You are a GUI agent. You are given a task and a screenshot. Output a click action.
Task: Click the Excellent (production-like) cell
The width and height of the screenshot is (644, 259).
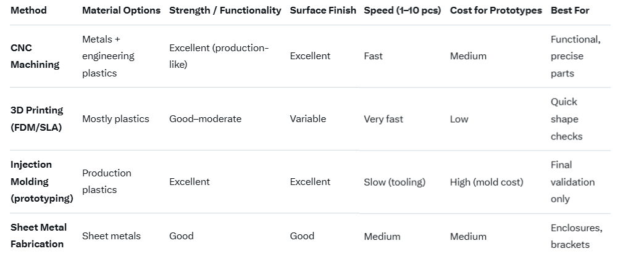coord(219,56)
